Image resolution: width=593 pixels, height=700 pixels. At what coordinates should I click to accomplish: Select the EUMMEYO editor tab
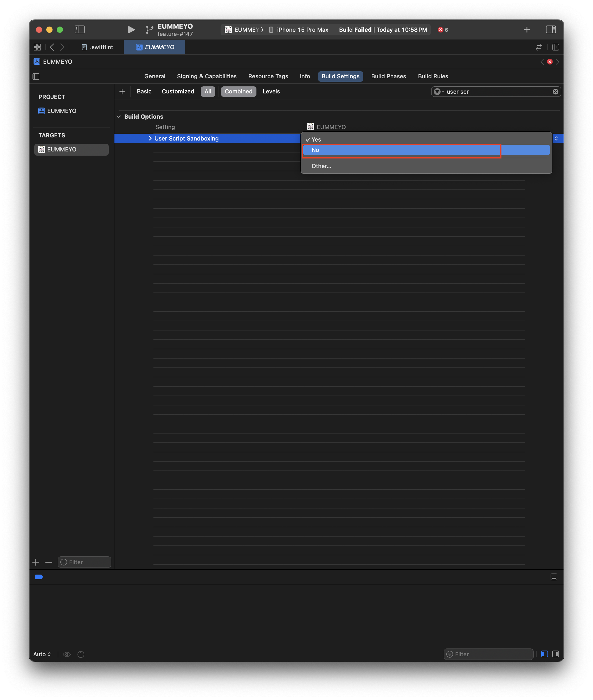coord(154,47)
